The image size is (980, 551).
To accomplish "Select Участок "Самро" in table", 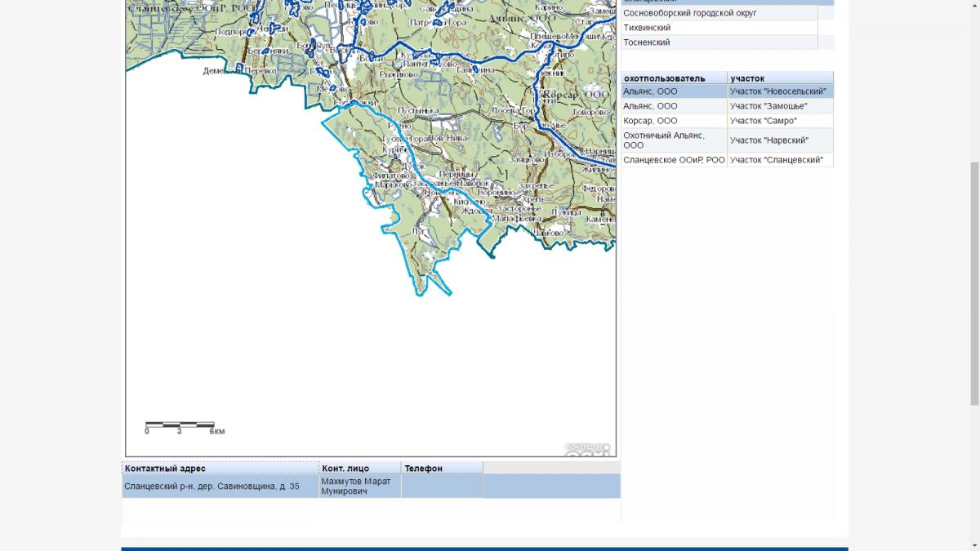I will tap(780, 121).
